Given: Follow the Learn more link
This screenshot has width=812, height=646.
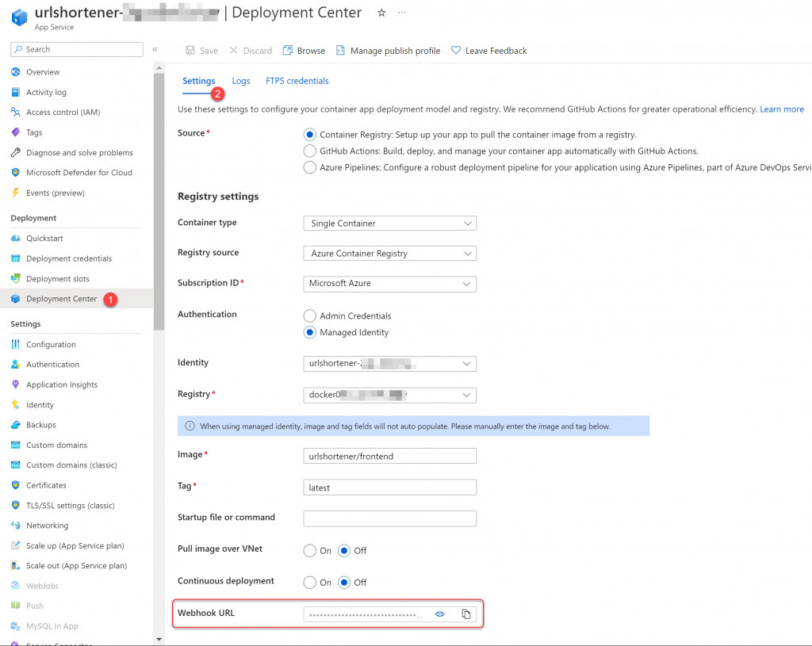Looking at the screenshot, I should click(x=781, y=109).
